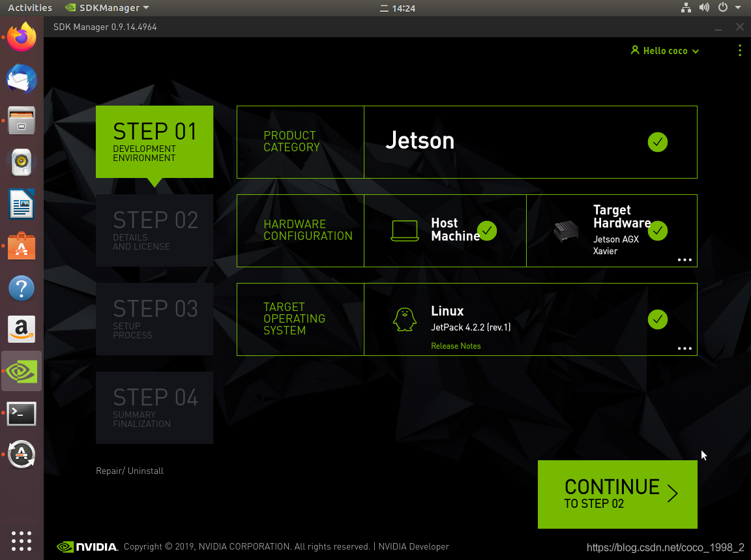
Task: Go to STEP 03 Setup Process
Action: (x=155, y=319)
